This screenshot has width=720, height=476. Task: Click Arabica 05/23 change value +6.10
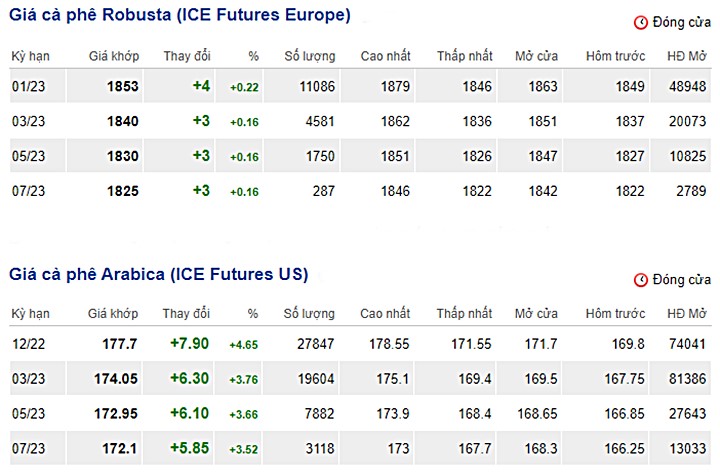(x=189, y=413)
